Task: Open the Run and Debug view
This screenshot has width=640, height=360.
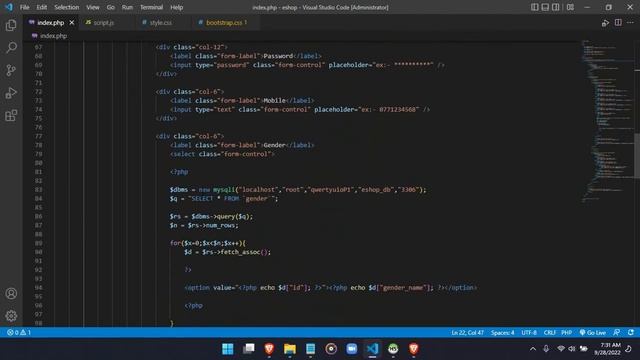Action: [x=11, y=93]
